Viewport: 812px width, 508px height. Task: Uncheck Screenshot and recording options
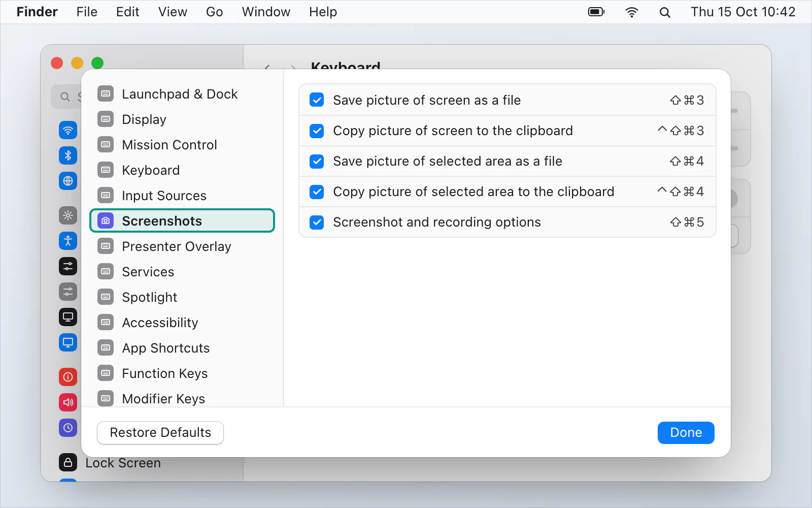coord(317,222)
